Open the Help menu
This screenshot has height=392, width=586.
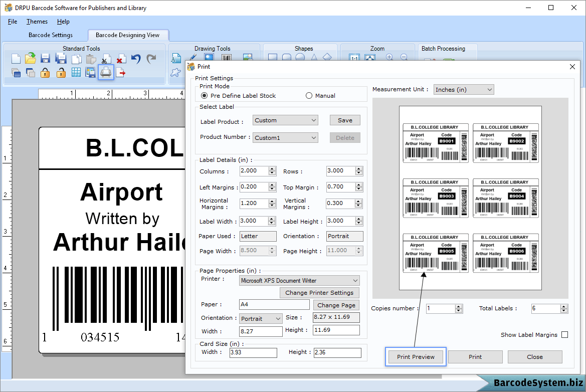coord(63,22)
